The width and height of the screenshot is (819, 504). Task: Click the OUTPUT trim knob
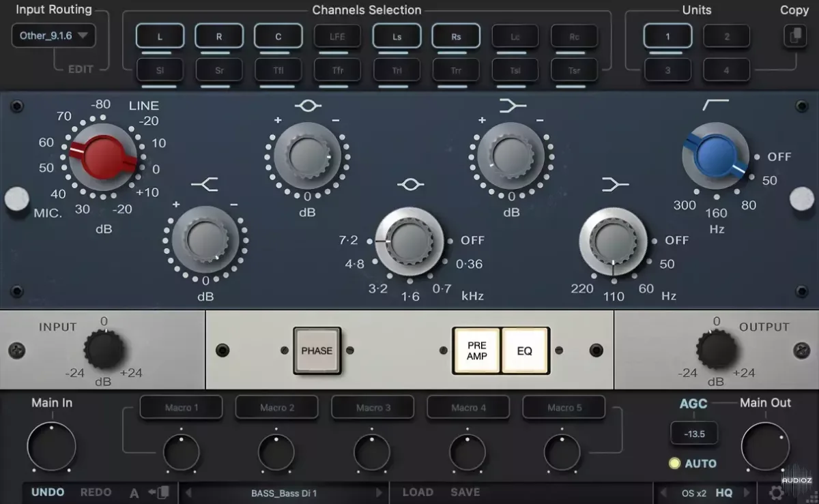pos(716,350)
